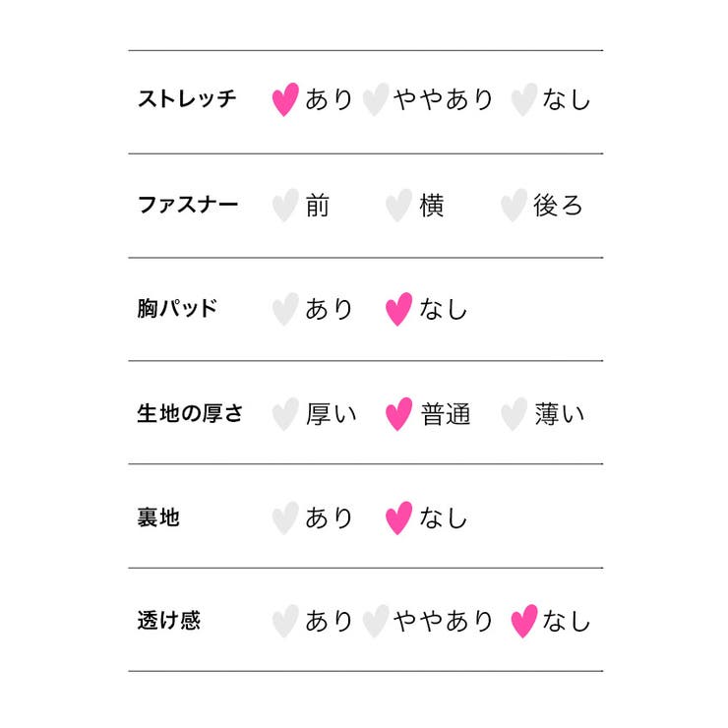Toggle the heart for 生地の厚さ 厚い
Image resolution: width=728 pixels, height=728 pixels.
point(284,413)
